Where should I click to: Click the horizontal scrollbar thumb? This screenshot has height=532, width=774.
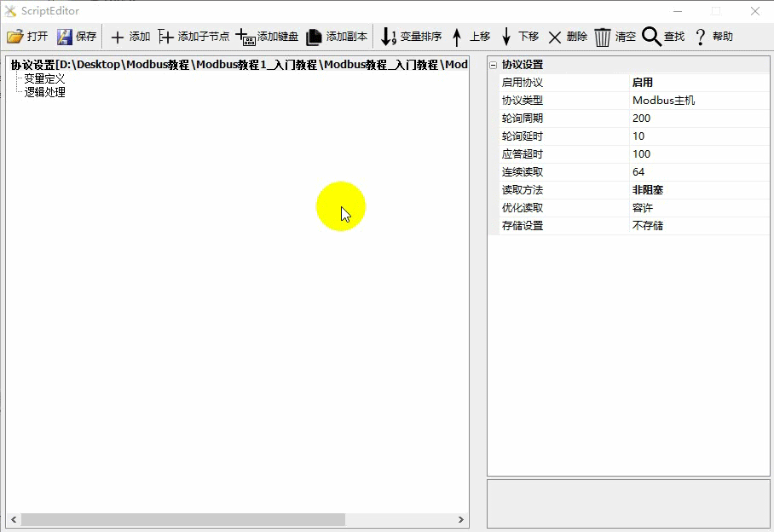click(182, 519)
